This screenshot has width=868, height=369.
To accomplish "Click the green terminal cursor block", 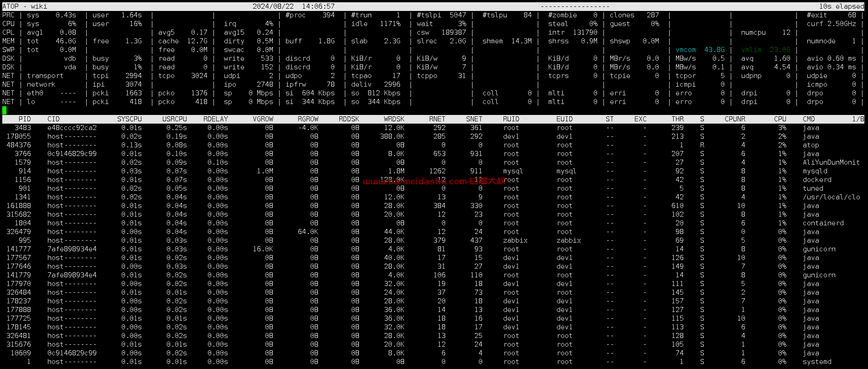I will 4,110.
